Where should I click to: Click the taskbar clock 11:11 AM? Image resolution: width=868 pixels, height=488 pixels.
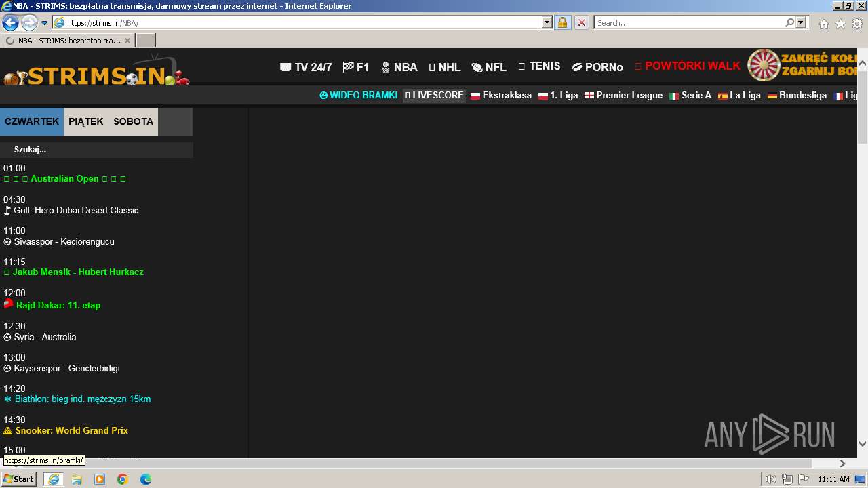(x=833, y=479)
